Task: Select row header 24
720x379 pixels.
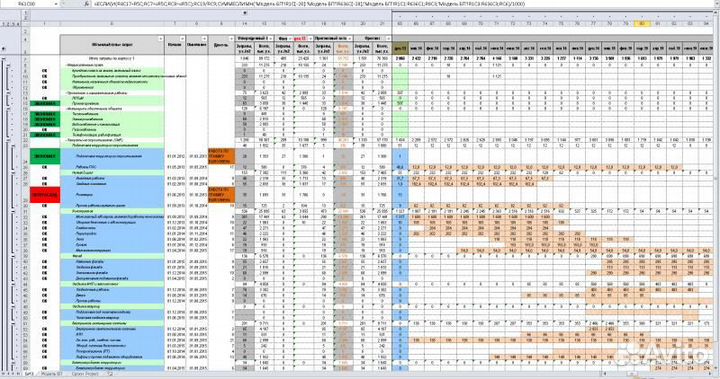Action: coord(26,156)
